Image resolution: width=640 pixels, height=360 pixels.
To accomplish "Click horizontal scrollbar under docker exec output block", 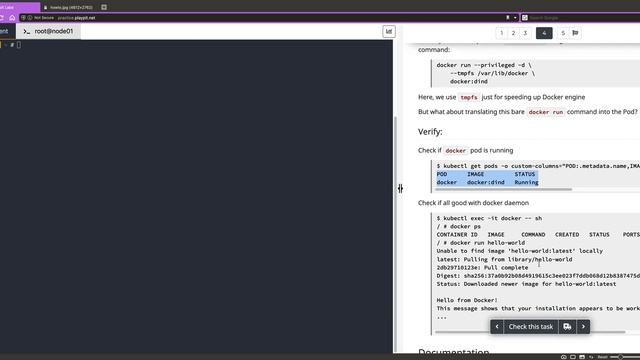I will click(530, 332).
